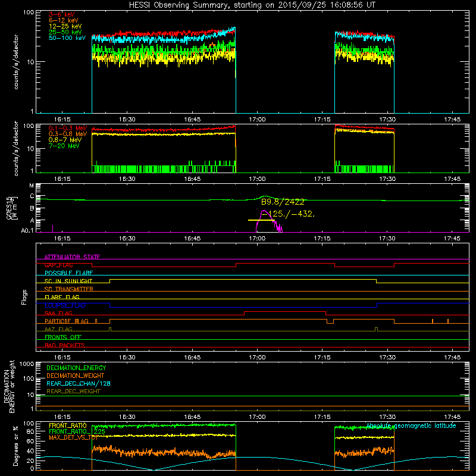Image resolution: width=476 pixels, height=476 pixels.
Task: Select the FLARE_FLAG label
Action: coord(62,297)
